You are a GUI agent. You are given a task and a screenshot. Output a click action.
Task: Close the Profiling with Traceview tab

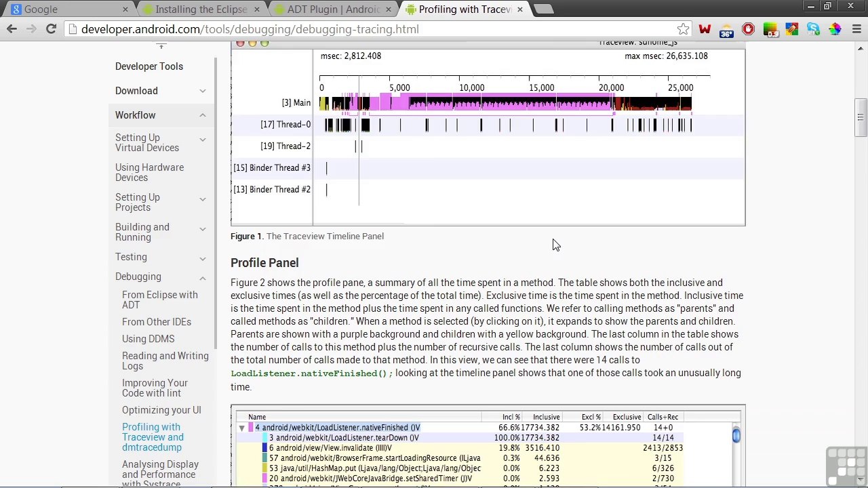click(x=520, y=9)
